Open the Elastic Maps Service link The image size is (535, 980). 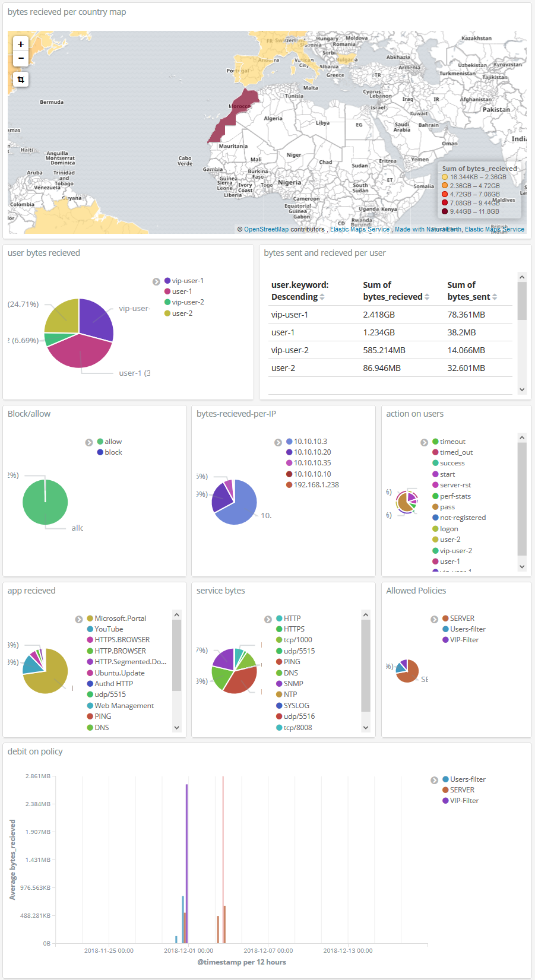[x=359, y=229]
